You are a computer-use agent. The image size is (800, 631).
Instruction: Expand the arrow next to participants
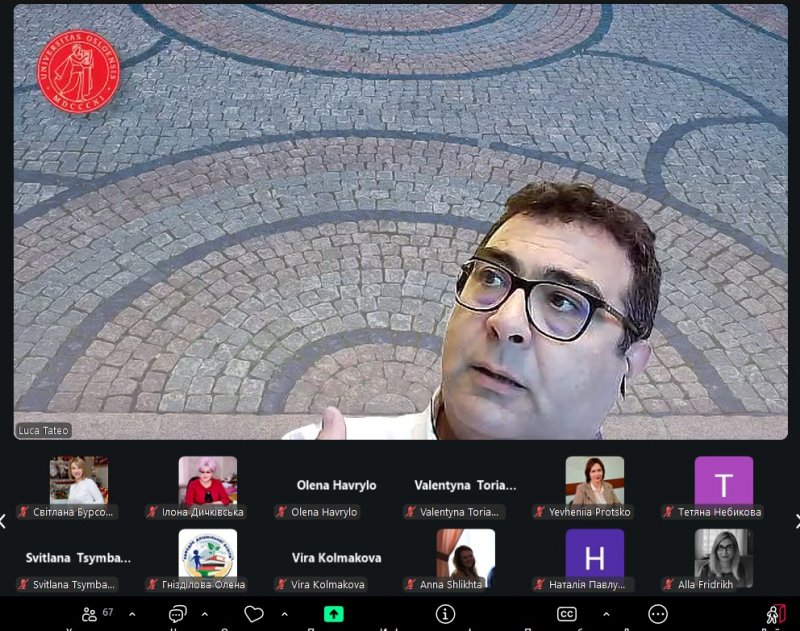click(x=132, y=614)
